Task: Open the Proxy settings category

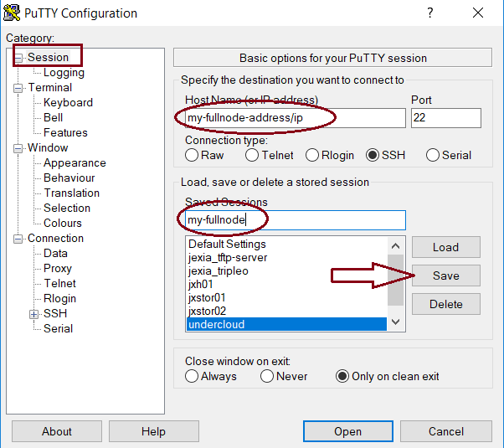Action: (x=58, y=268)
